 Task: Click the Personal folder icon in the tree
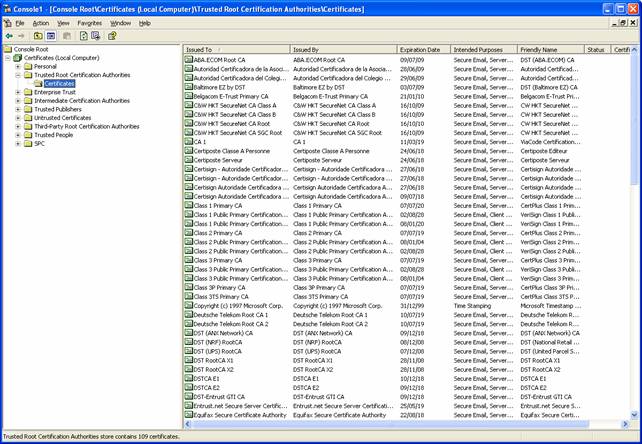[28, 66]
